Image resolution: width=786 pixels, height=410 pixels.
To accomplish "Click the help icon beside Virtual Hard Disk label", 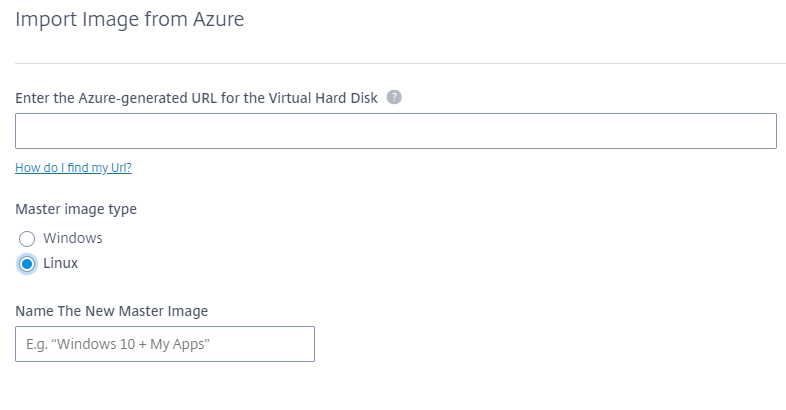I will 394,97.
